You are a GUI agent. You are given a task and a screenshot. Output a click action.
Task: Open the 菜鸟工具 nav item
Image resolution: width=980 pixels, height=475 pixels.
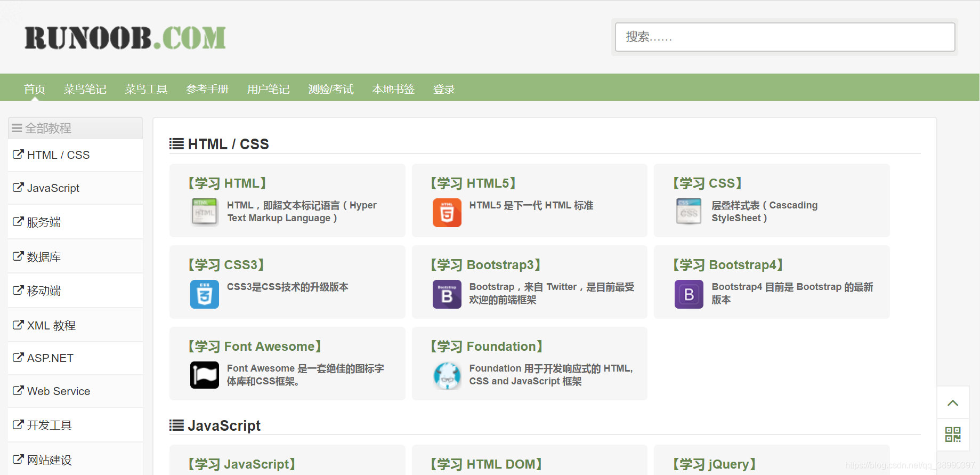[146, 89]
